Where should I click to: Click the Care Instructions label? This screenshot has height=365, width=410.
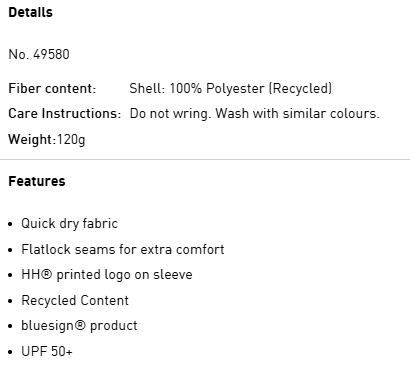[x=64, y=113]
